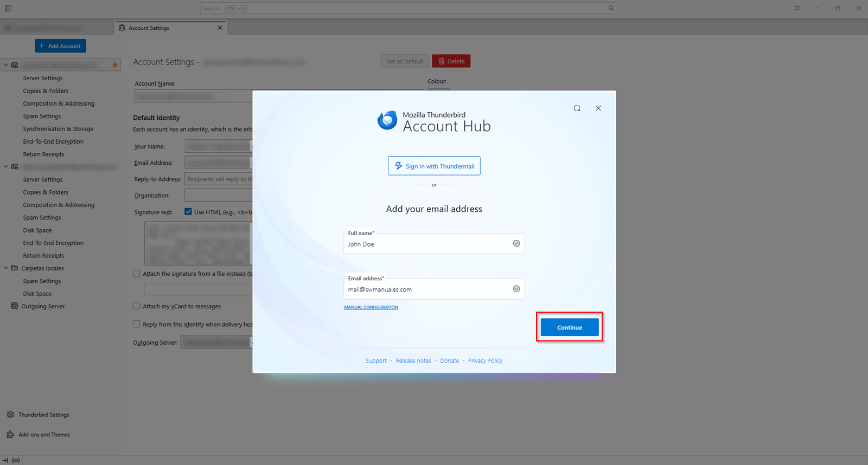This screenshot has height=465, width=868.
Task: Click the Add Account button
Action: coord(60,46)
